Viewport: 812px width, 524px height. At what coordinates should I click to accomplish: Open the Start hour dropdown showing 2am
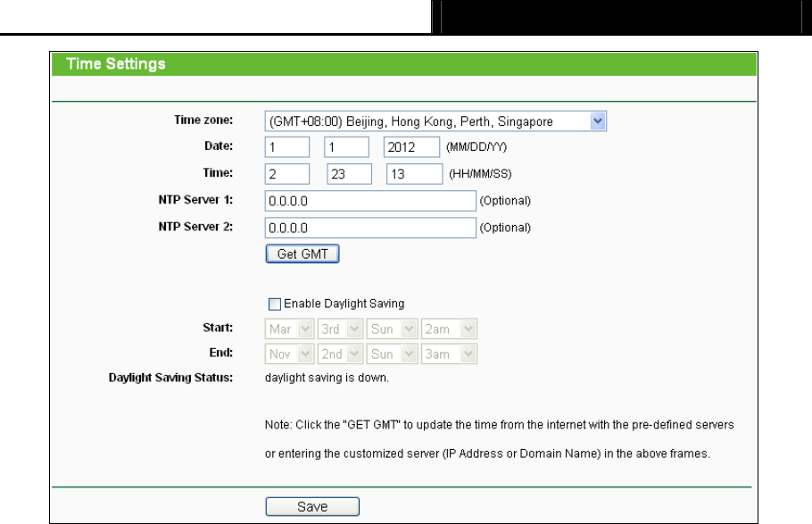click(x=449, y=329)
